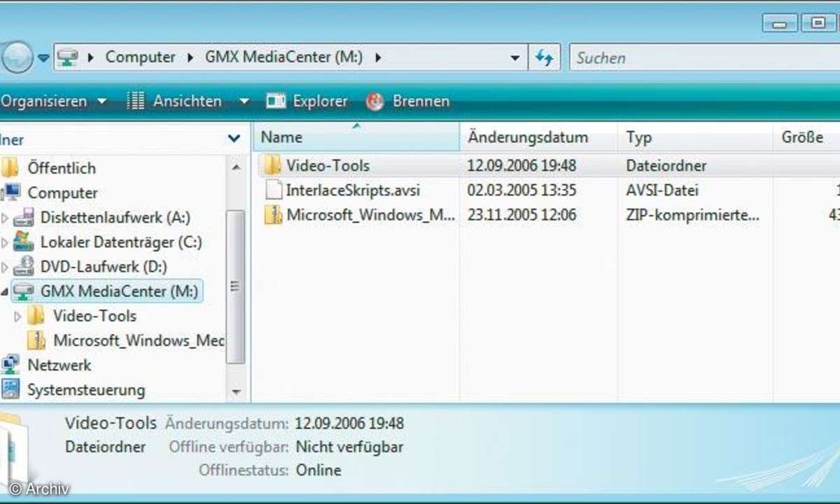Select Netzwerk in the folder tree

coord(59,365)
